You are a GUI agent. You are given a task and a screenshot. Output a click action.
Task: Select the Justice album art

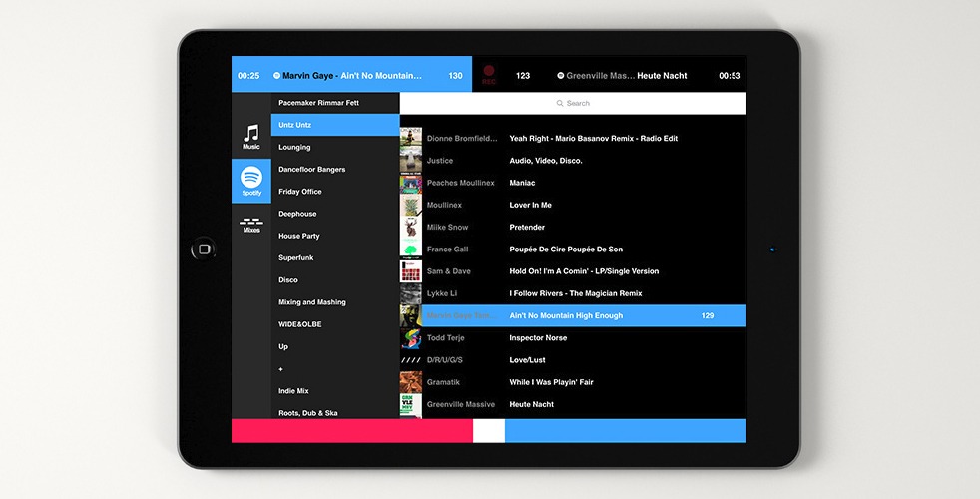click(410, 161)
